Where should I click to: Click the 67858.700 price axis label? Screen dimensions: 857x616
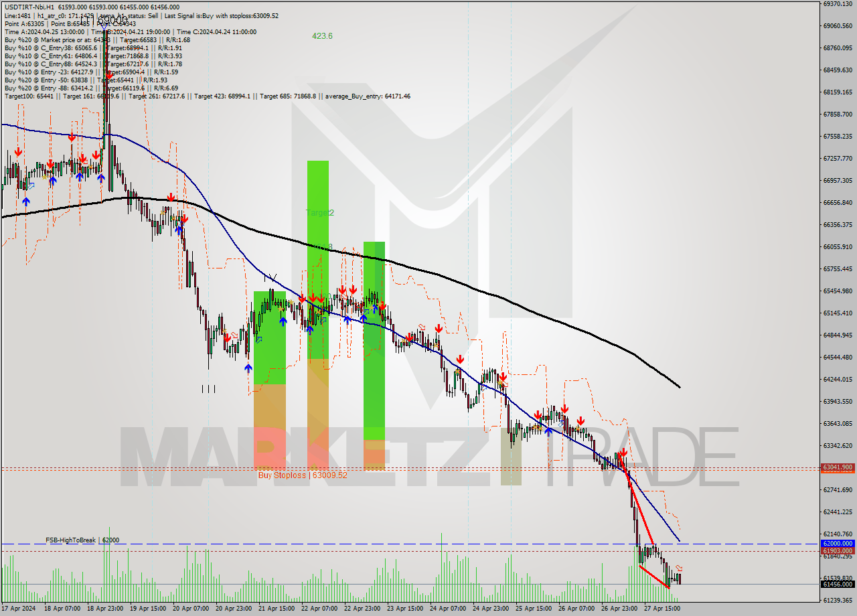click(837, 114)
